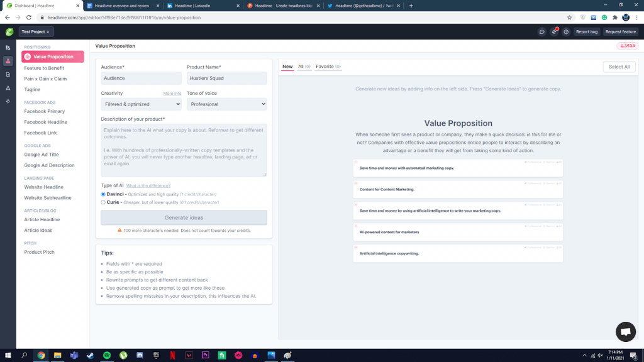This screenshot has width=644, height=362.
Task: Open Google Ad Title template
Action: [42, 155]
